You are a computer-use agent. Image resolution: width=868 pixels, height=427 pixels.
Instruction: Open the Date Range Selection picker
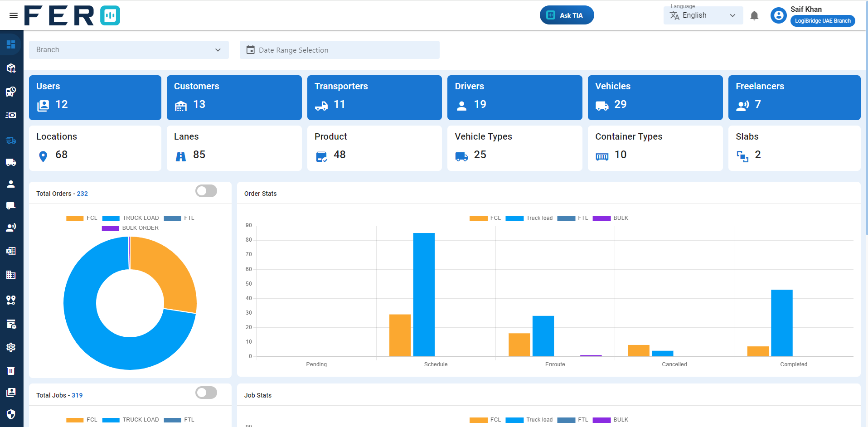339,50
